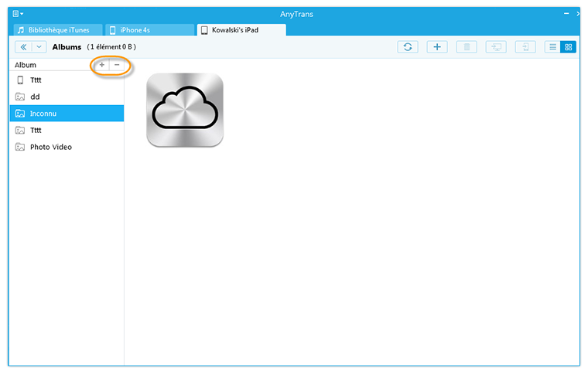Select the Tttt photo album
Image resolution: width=588 pixels, height=374 pixels.
tap(67, 131)
